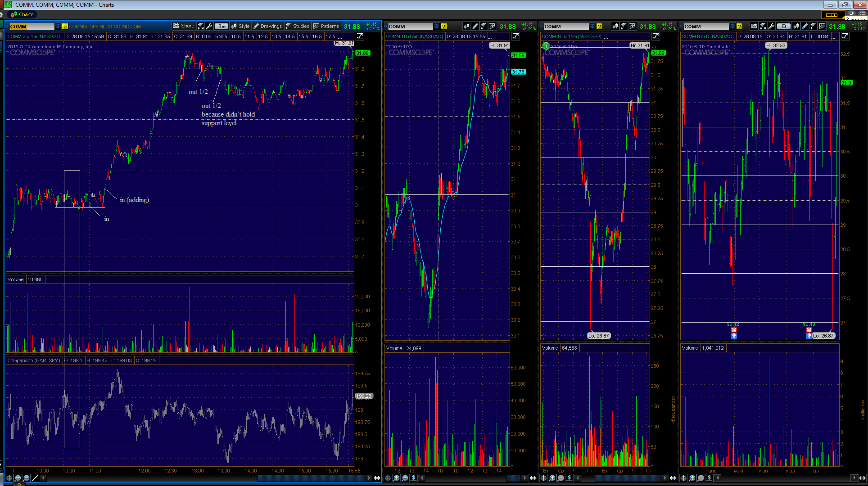Click pencil Drawings icon in 5m chart
This screenshot has width=868, height=486.
click(x=475, y=26)
